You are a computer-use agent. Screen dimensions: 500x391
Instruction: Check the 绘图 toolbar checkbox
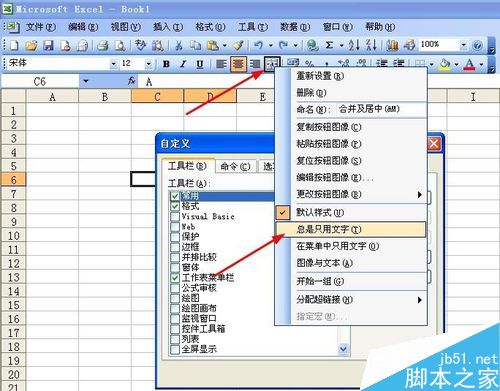[x=175, y=298]
